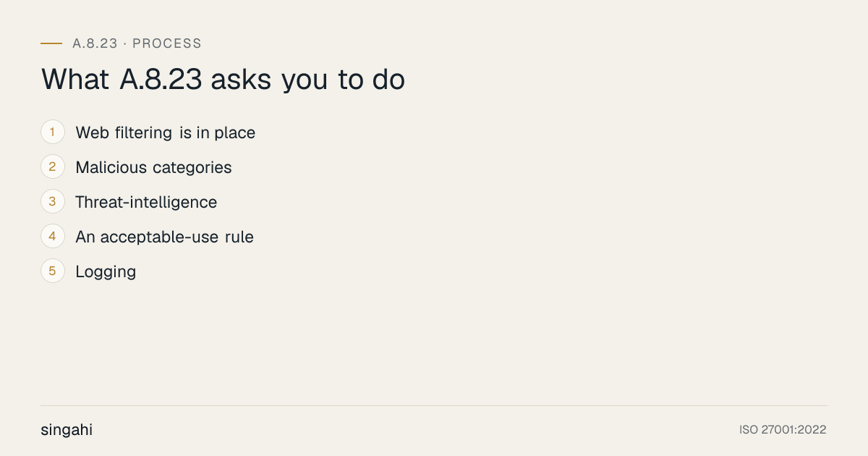This screenshot has width=868, height=456.
Task: Click the number 5 circle badge
Action: tap(53, 271)
